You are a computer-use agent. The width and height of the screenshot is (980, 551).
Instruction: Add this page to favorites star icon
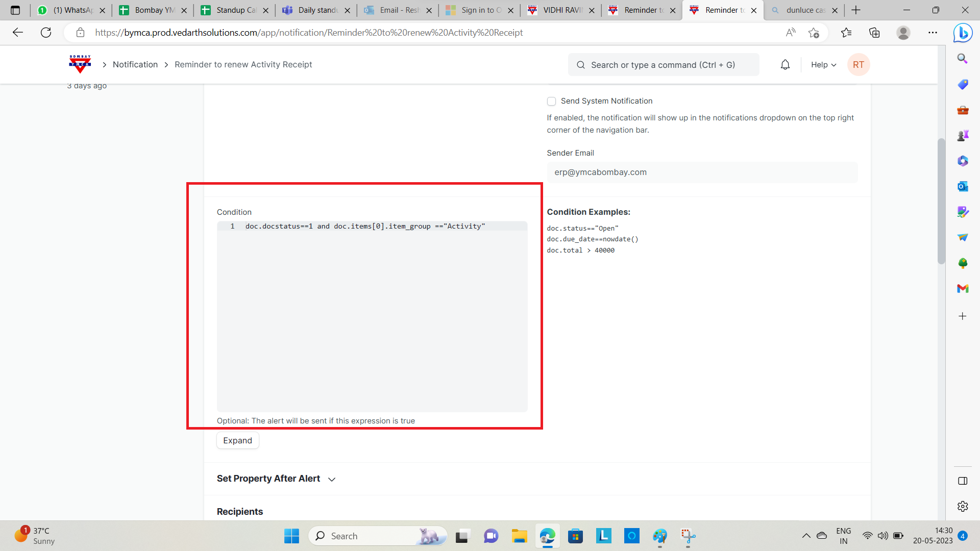click(x=814, y=33)
